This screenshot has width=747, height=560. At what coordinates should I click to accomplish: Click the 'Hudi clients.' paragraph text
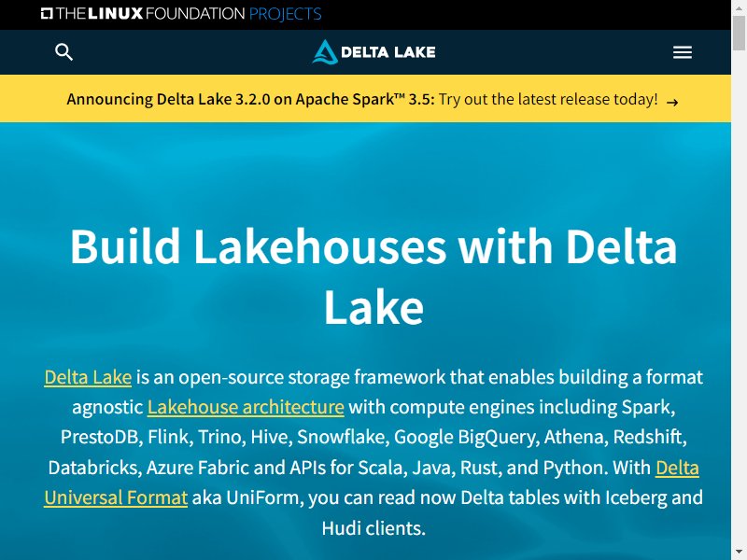(x=373, y=528)
